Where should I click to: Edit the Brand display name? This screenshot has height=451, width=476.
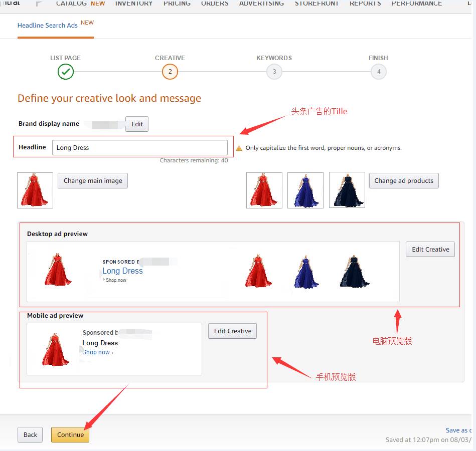point(137,124)
